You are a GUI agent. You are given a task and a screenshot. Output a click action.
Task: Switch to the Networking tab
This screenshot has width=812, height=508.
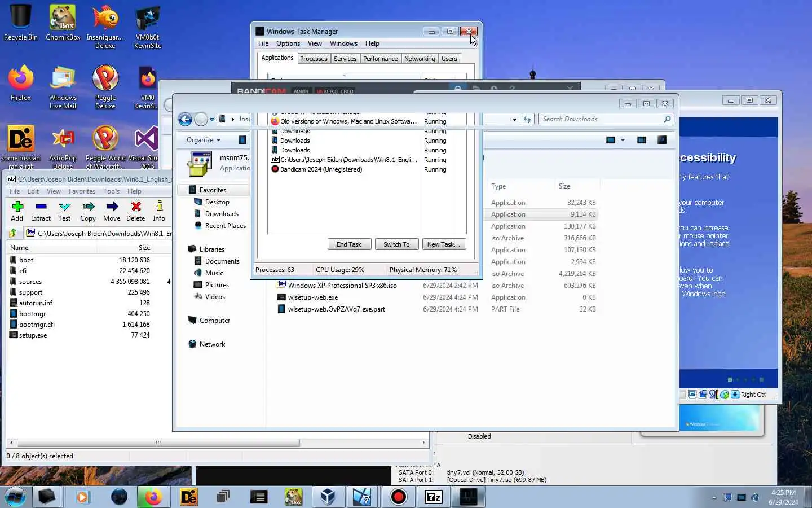coord(420,59)
